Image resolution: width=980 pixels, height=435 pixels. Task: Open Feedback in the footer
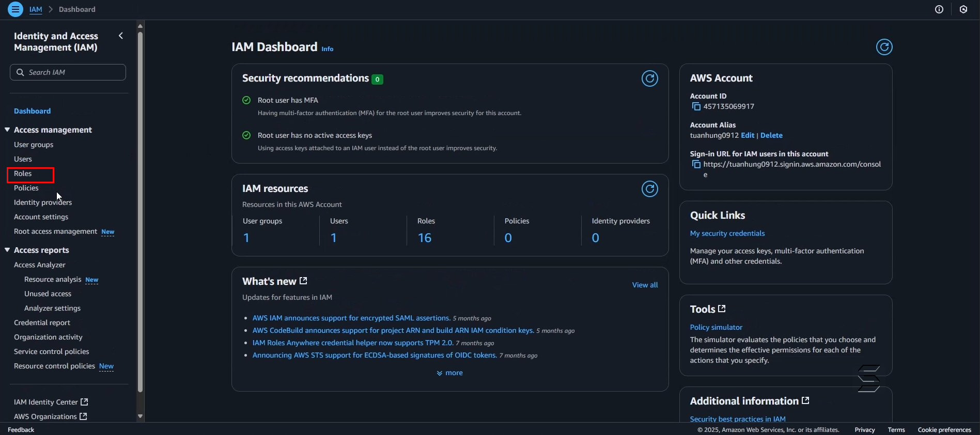[x=21, y=429]
